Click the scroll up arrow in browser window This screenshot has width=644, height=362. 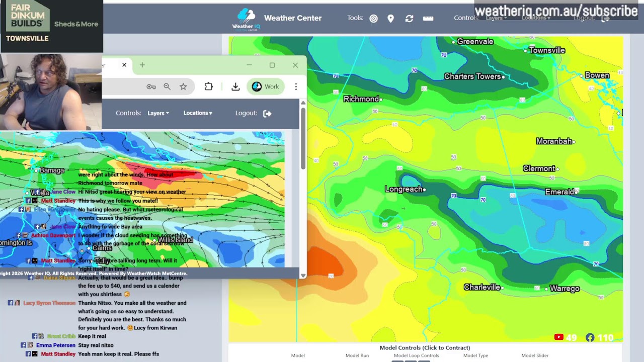(x=302, y=103)
